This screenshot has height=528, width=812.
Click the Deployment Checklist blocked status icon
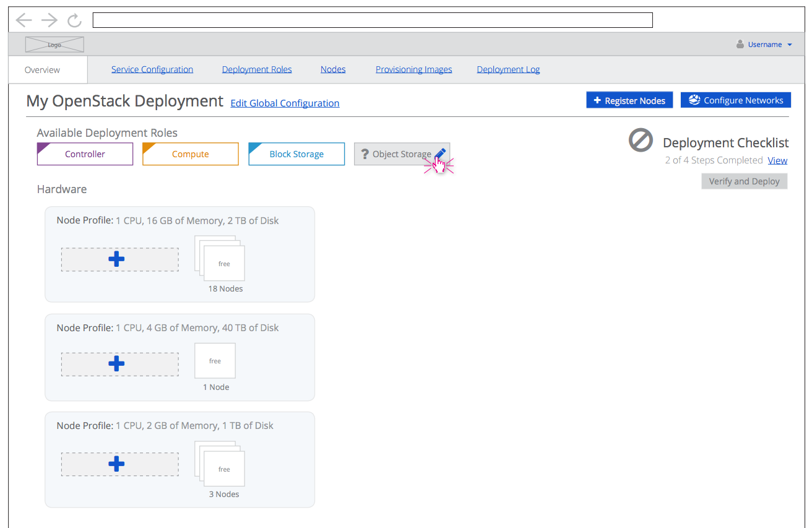pos(641,140)
